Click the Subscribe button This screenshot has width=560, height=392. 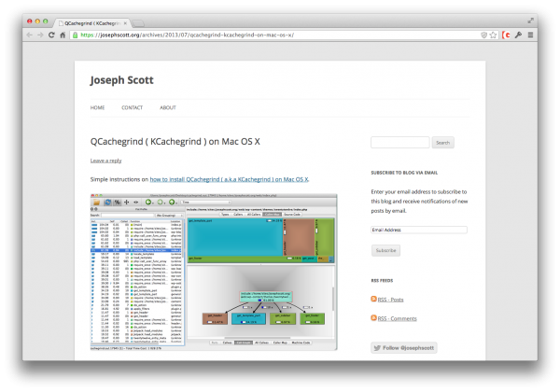[x=385, y=250]
